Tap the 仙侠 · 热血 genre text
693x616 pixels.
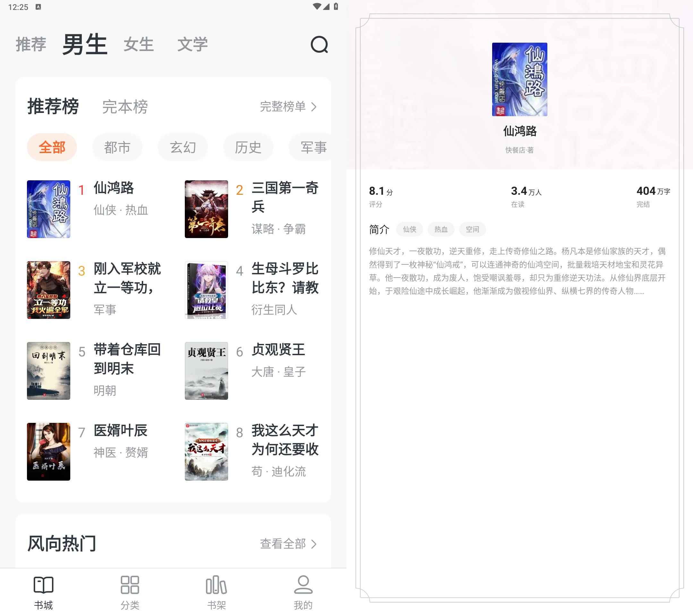(x=121, y=210)
